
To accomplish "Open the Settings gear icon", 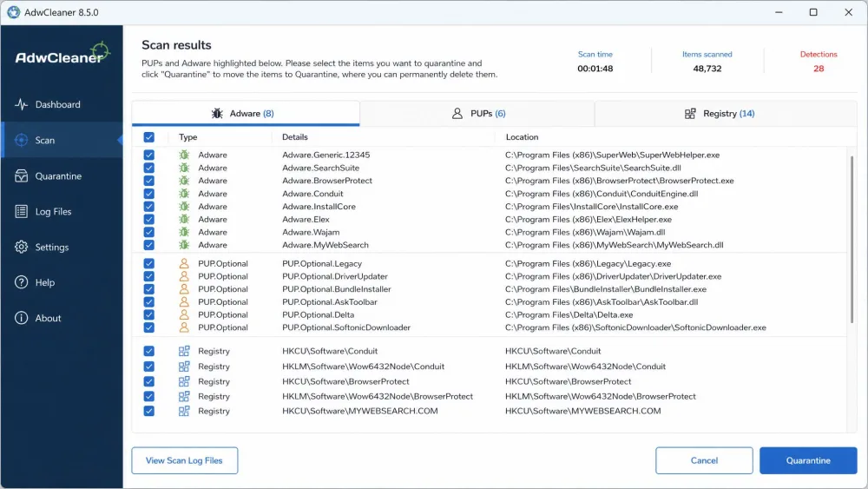I will point(21,247).
